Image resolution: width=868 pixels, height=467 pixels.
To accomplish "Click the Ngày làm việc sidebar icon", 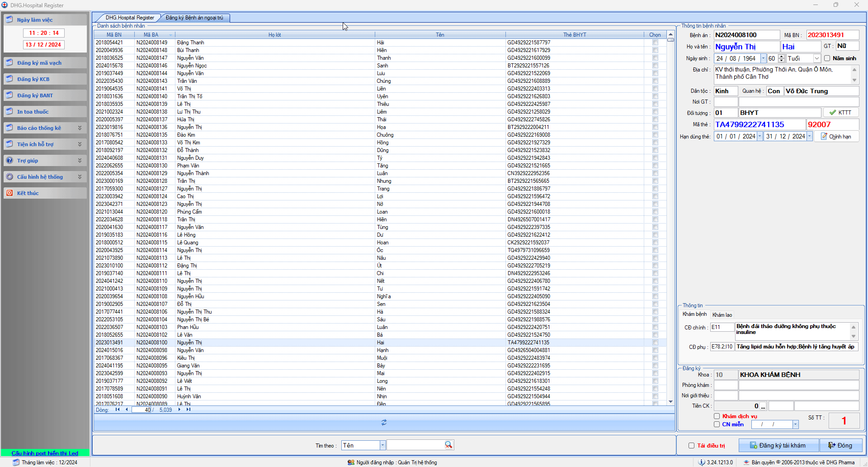I will click(9, 19).
